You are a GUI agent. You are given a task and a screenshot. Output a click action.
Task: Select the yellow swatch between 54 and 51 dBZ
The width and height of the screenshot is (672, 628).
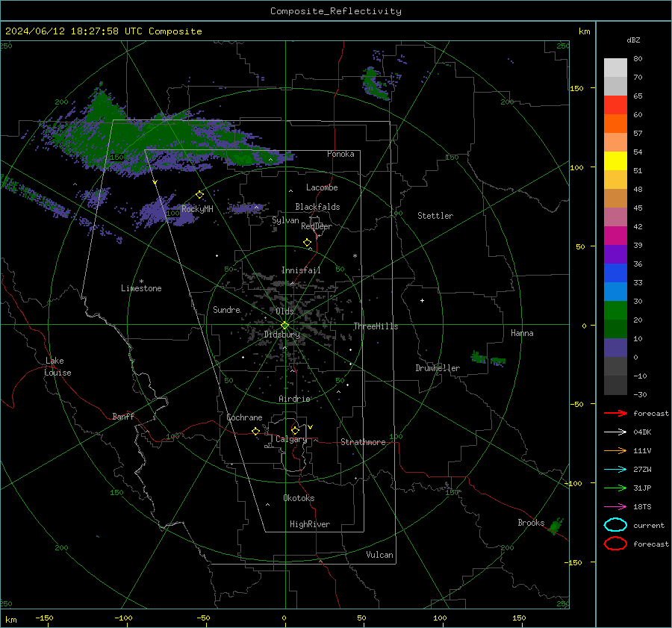point(615,161)
